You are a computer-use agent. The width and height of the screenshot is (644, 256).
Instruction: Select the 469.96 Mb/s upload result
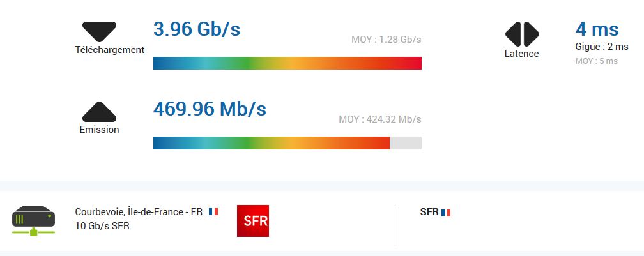(210, 109)
